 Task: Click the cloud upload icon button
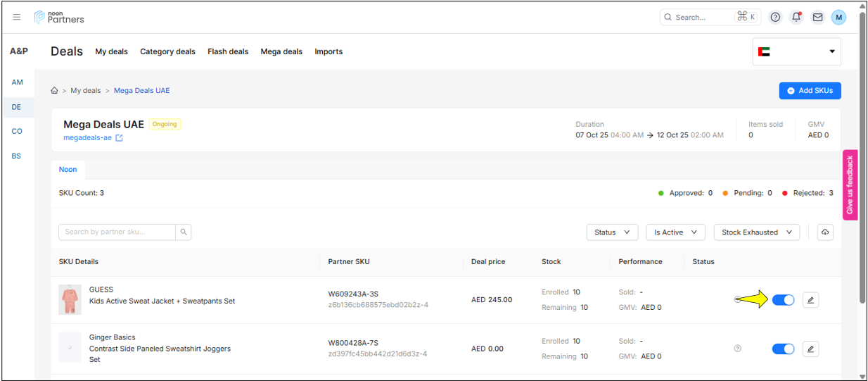coord(825,232)
